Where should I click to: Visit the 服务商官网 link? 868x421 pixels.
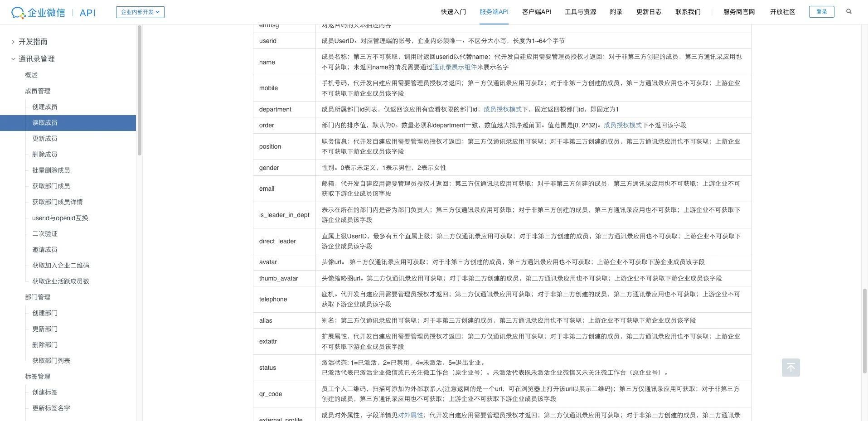pyautogui.click(x=739, y=12)
